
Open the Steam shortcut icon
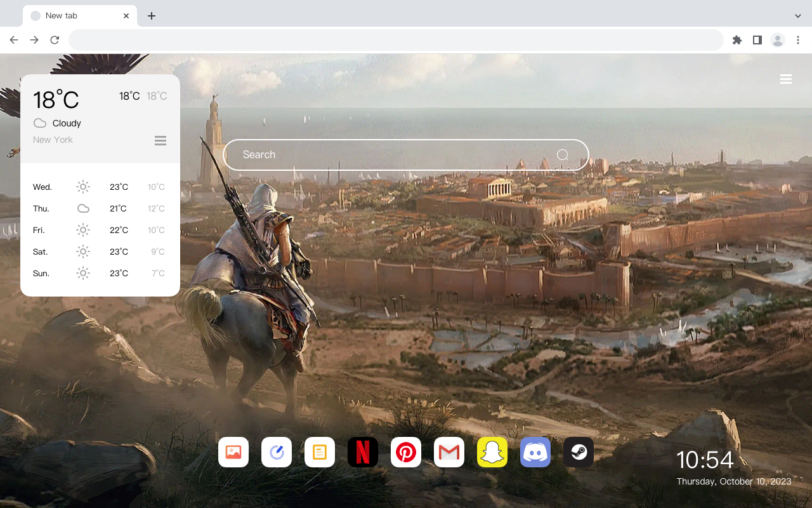click(x=579, y=452)
